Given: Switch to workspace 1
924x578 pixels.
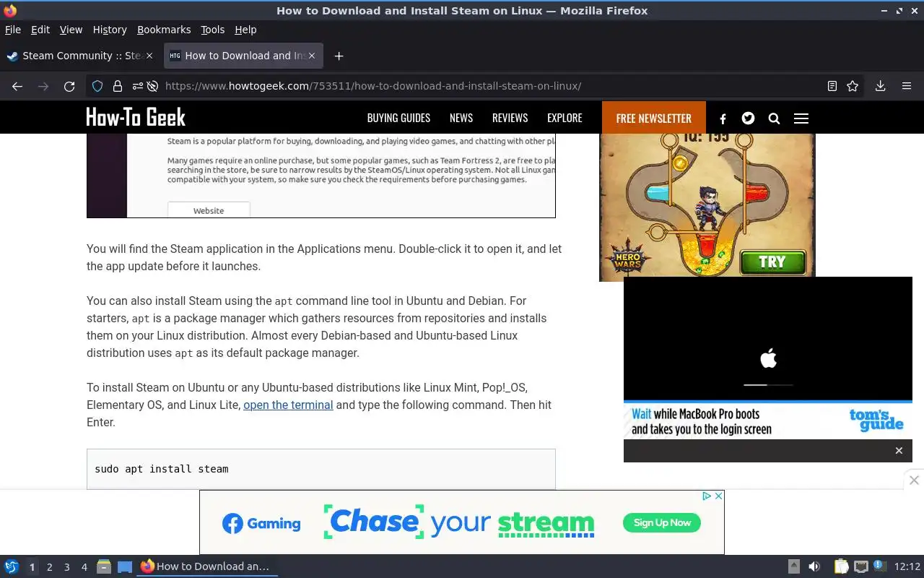Looking at the screenshot, I should [x=32, y=567].
